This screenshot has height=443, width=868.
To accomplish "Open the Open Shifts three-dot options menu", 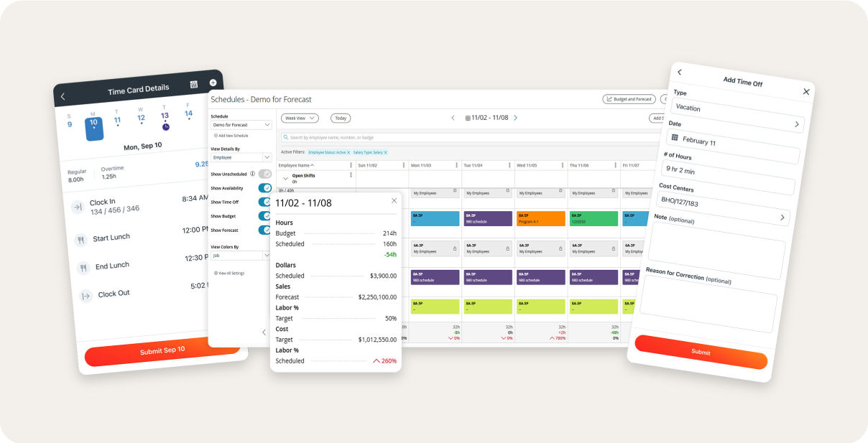I will click(350, 174).
